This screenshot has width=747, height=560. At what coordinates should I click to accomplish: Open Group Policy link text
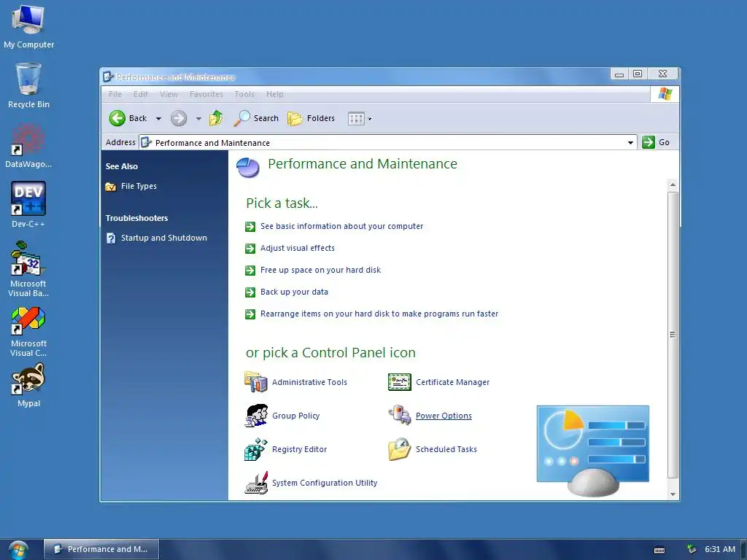[x=296, y=416]
